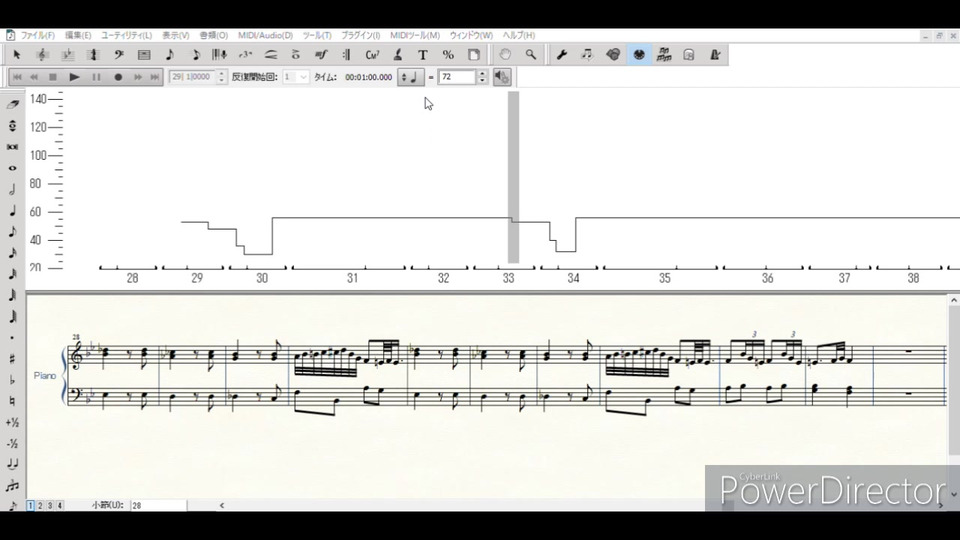
Task: Stop playback with the Stop button
Action: (x=53, y=77)
